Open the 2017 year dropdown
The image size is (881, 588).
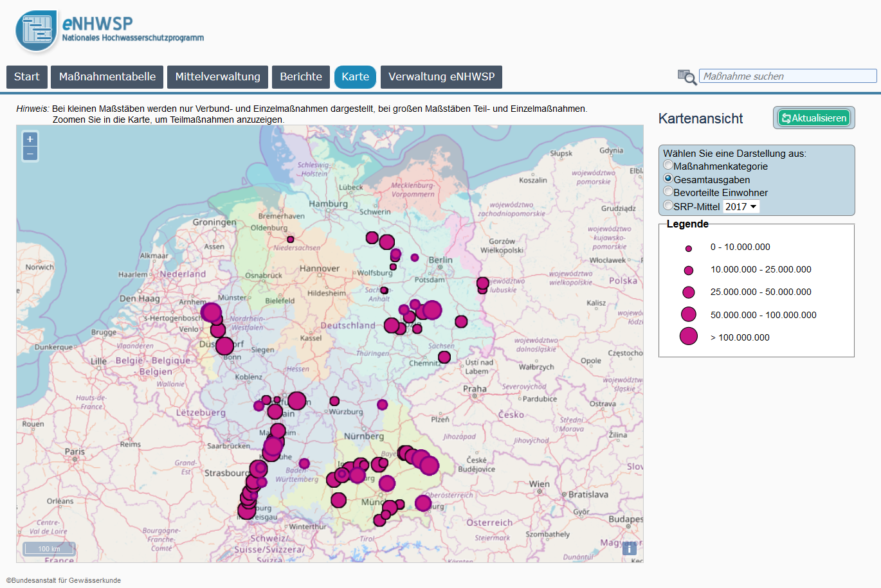click(741, 206)
